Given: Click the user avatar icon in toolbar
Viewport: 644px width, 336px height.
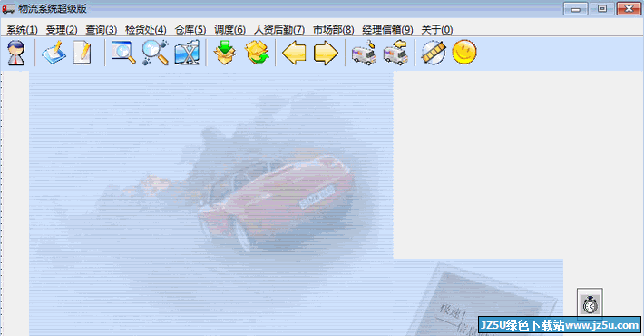Looking at the screenshot, I should tap(16, 53).
